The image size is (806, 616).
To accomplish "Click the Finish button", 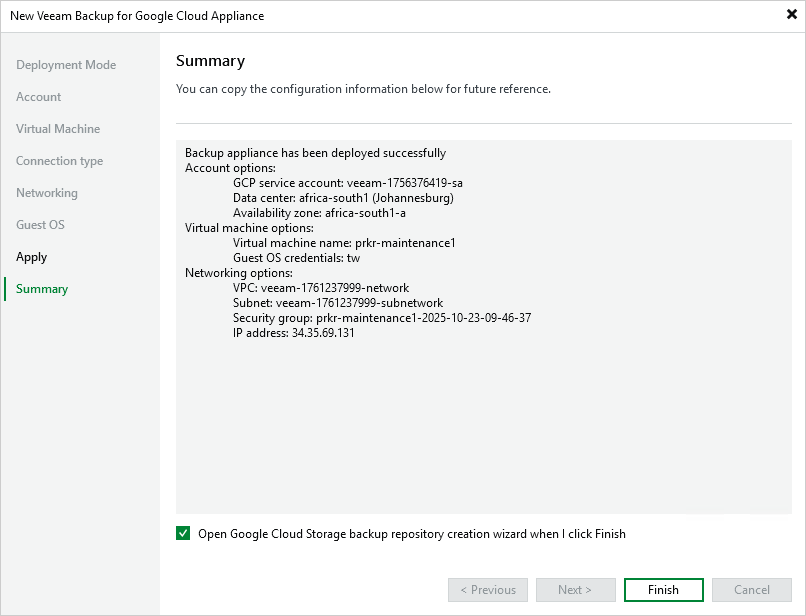I will pyautogui.click(x=663, y=590).
